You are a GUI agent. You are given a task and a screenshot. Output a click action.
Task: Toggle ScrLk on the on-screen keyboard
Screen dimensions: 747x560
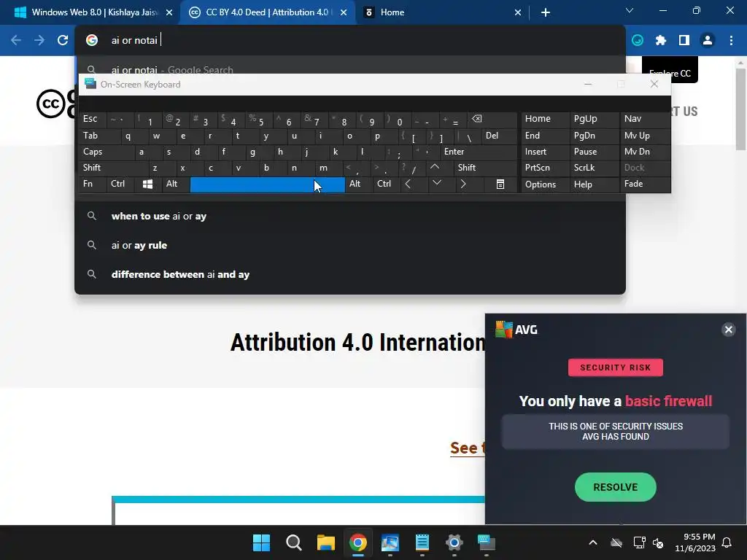[x=594, y=168]
